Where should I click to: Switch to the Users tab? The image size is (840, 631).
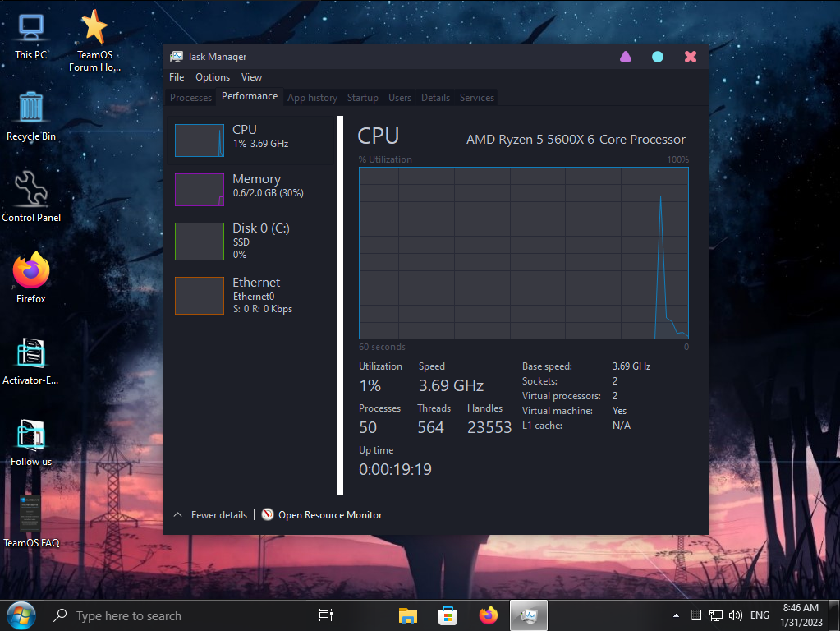tap(400, 98)
